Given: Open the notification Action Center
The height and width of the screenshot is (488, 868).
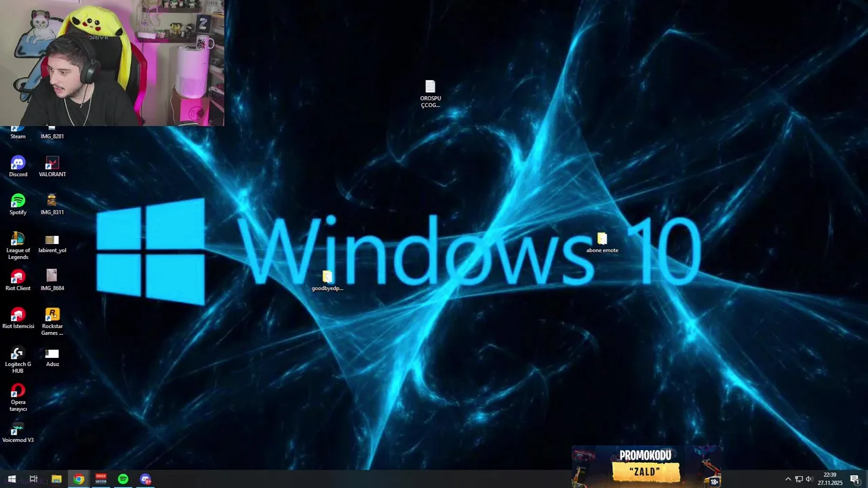Looking at the screenshot, I should 855,479.
